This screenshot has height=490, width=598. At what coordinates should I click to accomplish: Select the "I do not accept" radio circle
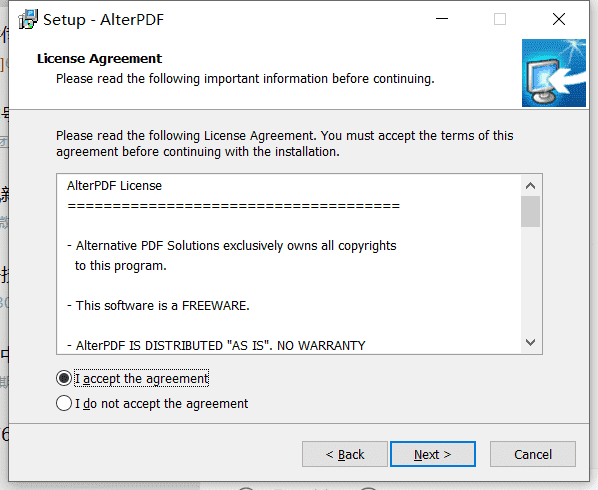pos(64,403)
